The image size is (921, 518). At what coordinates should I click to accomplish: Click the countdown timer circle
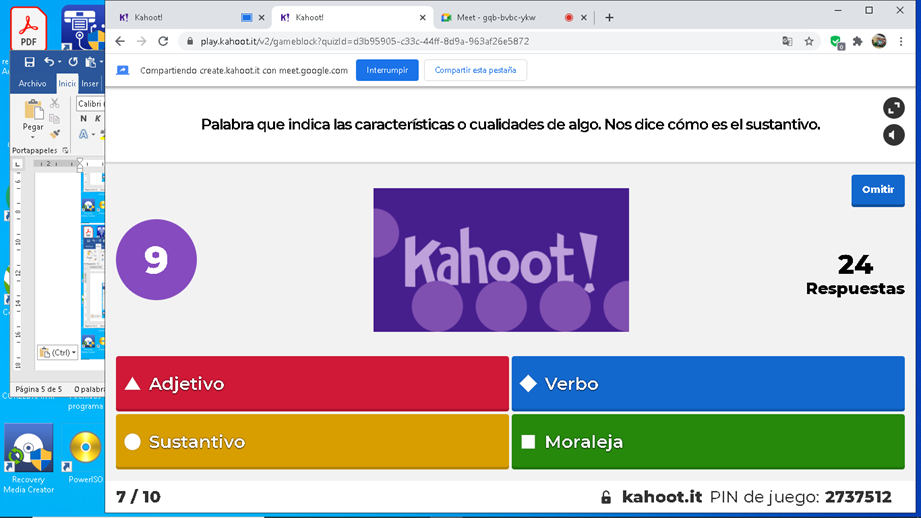156,260
